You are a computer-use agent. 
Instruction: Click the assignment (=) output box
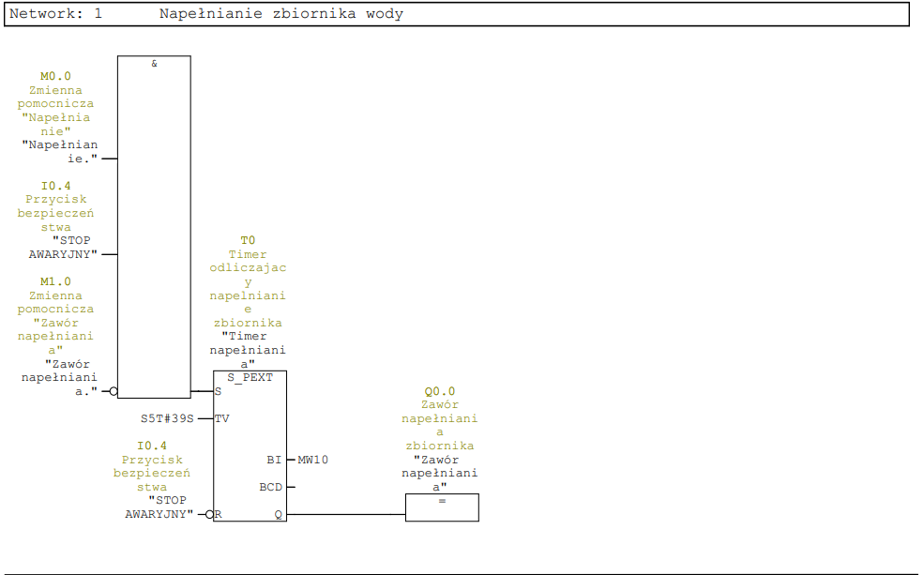pyautogui.click(x=442, y=507)
